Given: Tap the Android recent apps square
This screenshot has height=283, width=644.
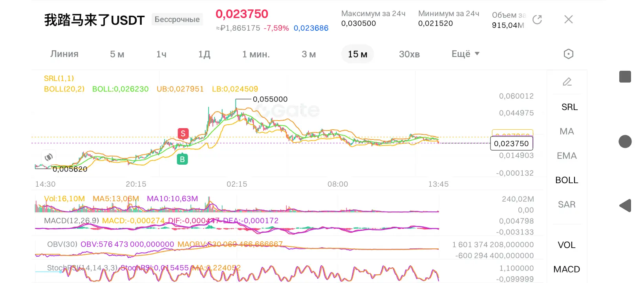Looking at the screenshot, I should click(625, 77).
